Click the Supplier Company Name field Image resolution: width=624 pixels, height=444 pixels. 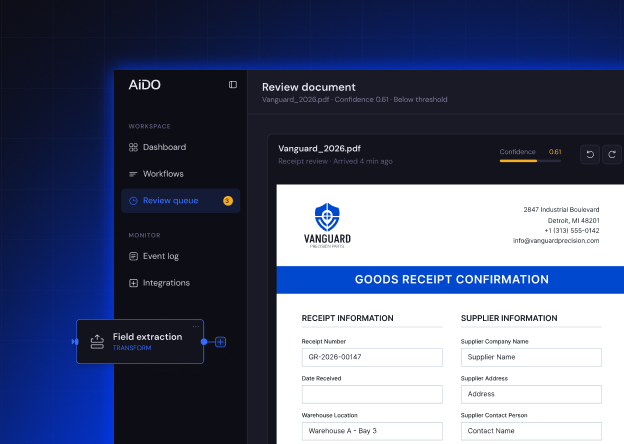click(531, 357)
